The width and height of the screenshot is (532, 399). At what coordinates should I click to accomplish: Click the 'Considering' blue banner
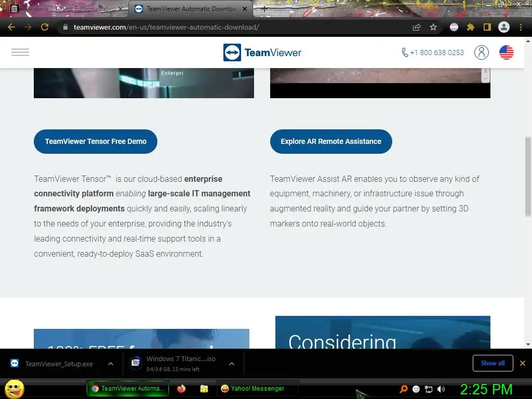click(383, 332)
